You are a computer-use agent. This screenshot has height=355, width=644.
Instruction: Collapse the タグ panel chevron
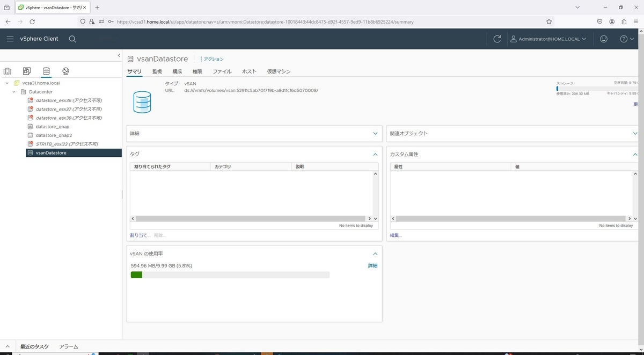point(375,154)
